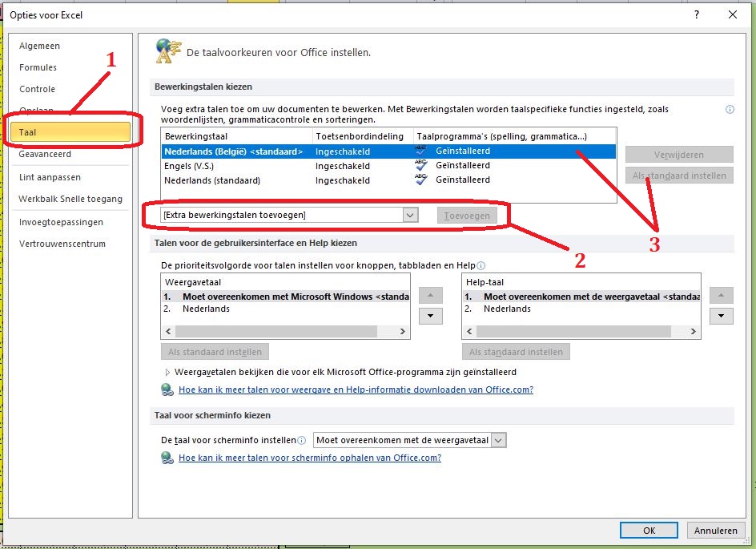The height and width of the screenshot is (549, 756).
Task: Open the Formules options category
Action: tap(38, 67)
